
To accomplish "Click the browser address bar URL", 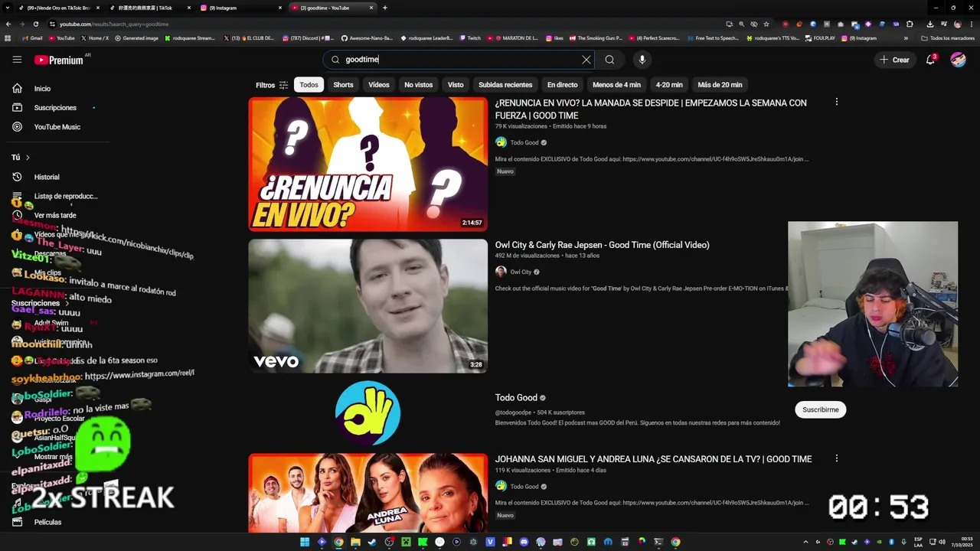I will click(x=113, y=24).
